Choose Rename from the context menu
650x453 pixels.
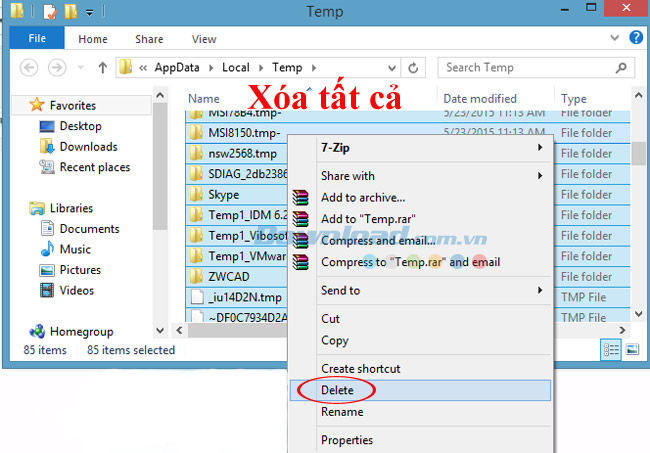(x=342, y=412)
